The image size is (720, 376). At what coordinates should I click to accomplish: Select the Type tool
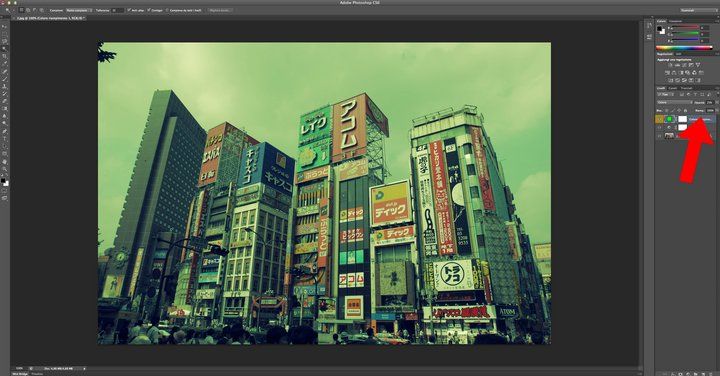coord(6,138)
